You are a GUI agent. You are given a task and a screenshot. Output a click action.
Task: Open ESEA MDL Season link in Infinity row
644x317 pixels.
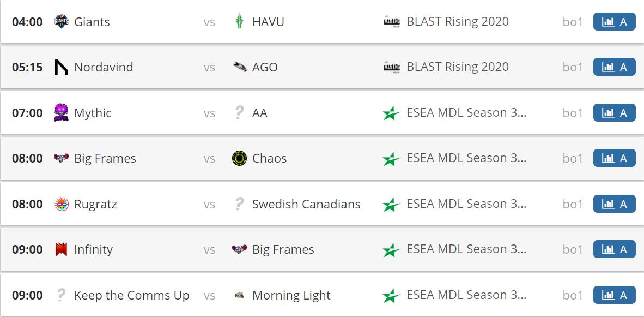(x=466, y=249)
